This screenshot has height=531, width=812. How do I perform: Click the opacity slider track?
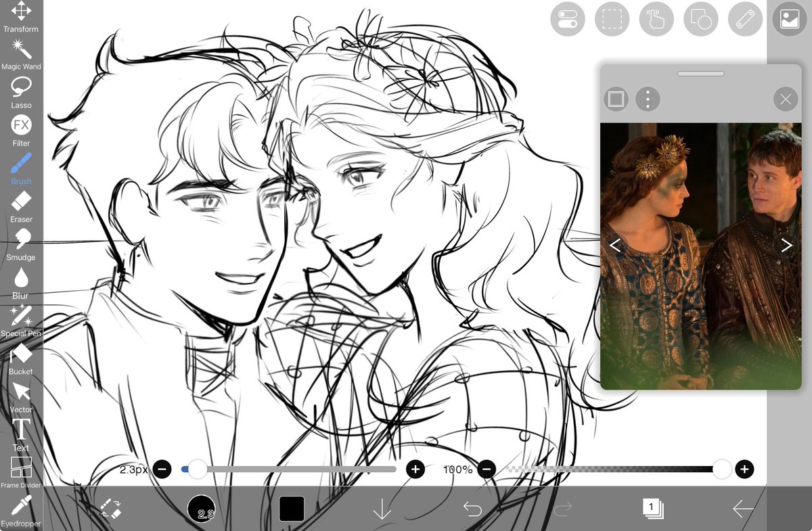click(616, 469)
